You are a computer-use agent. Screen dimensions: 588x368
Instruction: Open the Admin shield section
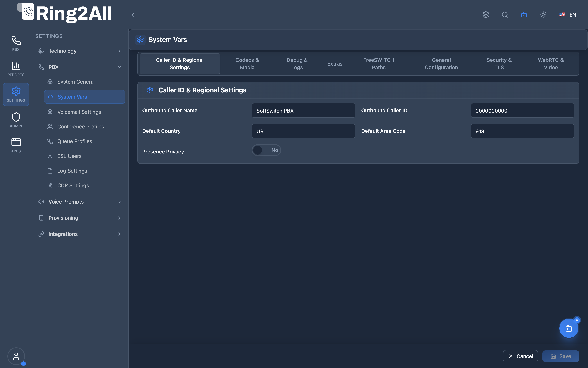coord(16,120)
